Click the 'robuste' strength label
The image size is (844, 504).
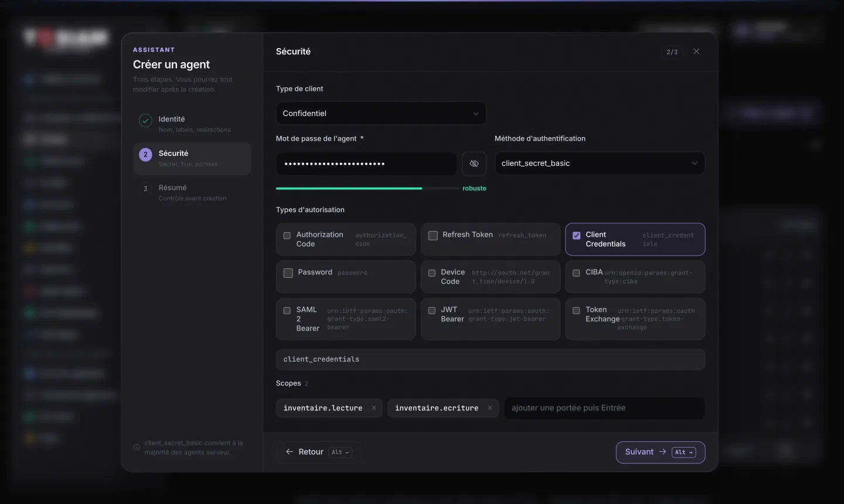point(474,189)
